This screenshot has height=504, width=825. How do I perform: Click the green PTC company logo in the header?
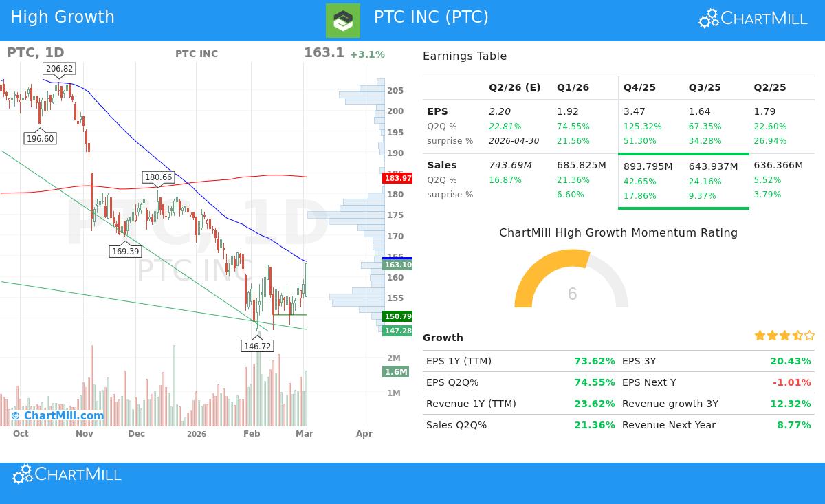[342, 21]
